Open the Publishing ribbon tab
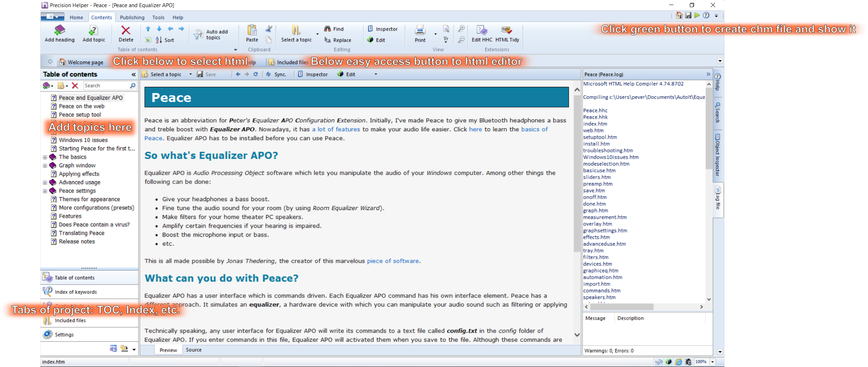868x367 pixels. pyautogui.click(x=132, y=17)
